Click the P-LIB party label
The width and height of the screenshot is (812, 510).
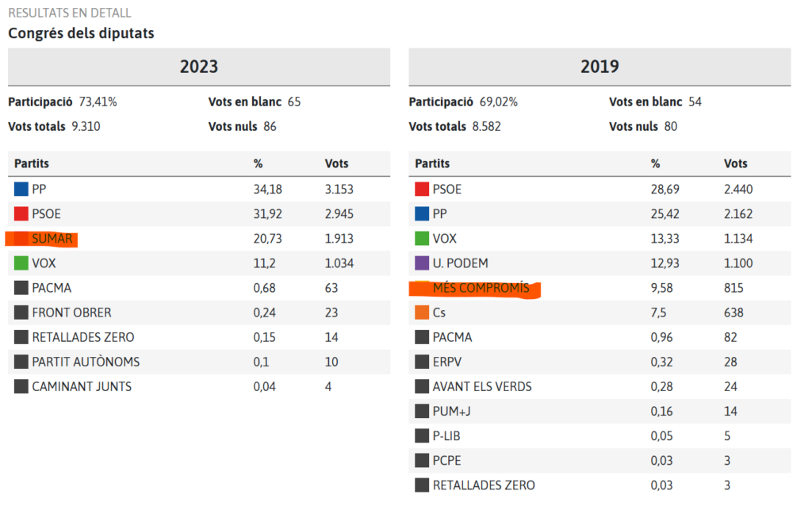(449, 436)
